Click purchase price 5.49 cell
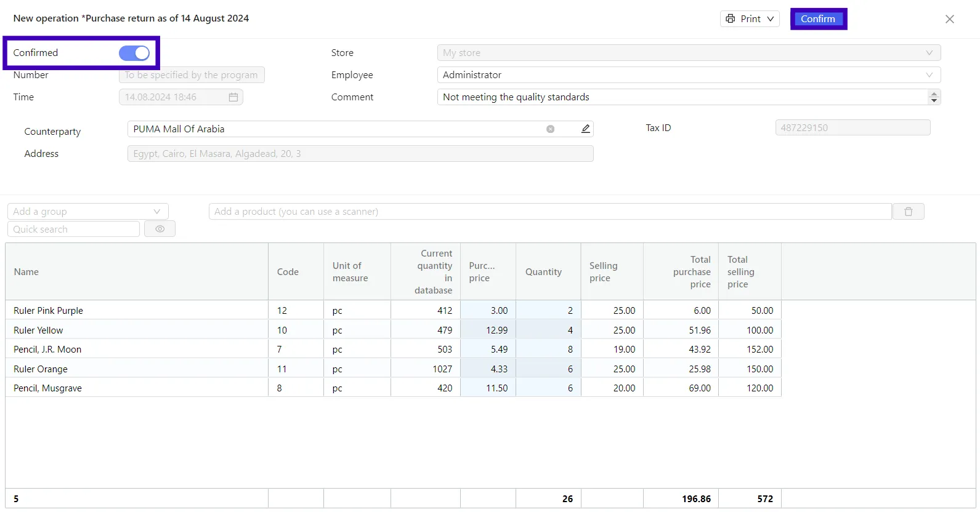Image resolution: width=980 pixels, height=512 pixels. click(488, 350)
